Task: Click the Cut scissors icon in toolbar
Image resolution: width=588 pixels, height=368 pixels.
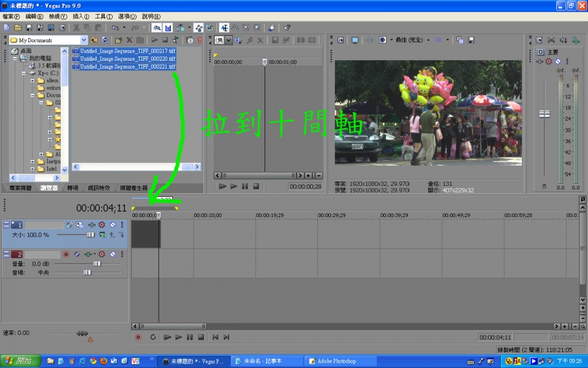Action: pos(77,28)
